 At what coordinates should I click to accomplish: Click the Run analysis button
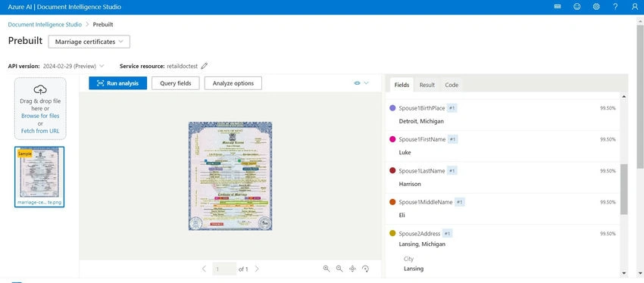tap(118, 82)
